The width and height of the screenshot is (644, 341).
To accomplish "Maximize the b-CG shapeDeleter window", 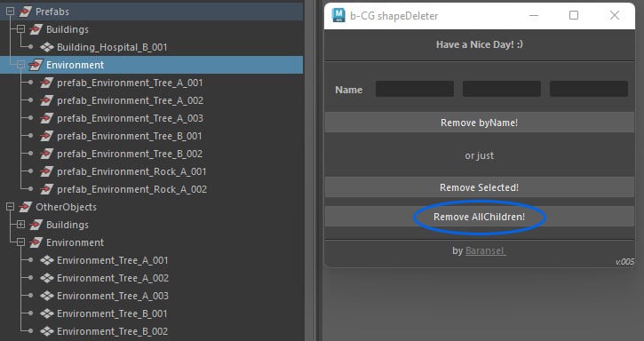I will (x=574, y=16).
